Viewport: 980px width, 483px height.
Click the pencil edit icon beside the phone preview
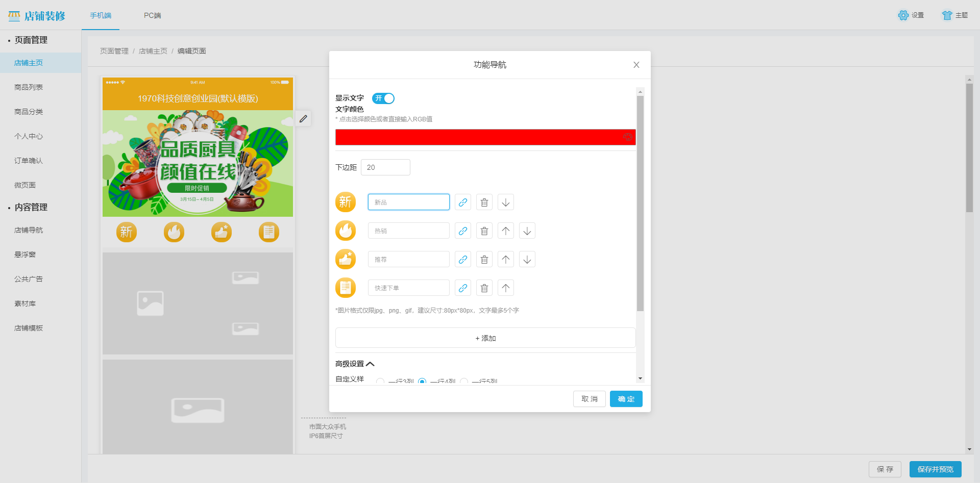tap(303, 118)
